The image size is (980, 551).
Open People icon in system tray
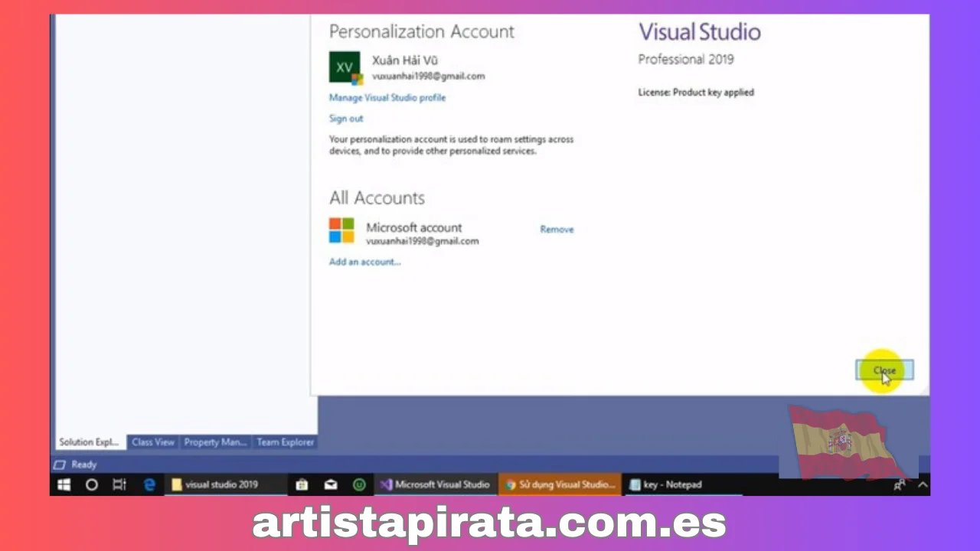tap(900, 484)
